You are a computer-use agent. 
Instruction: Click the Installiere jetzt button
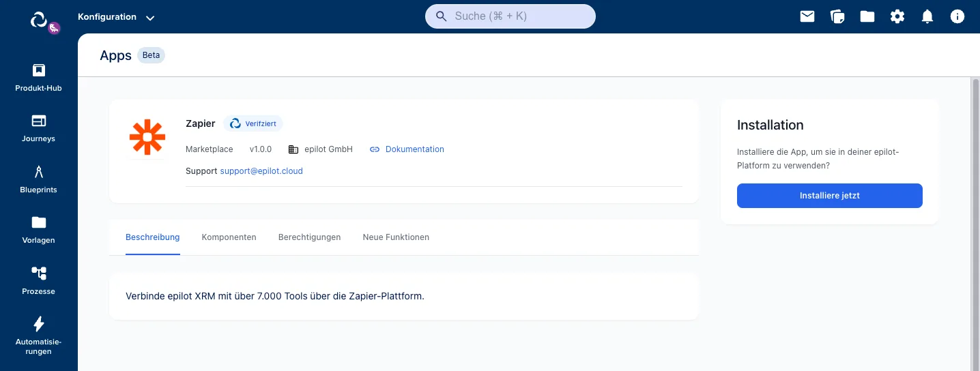[x=830, y=196]
